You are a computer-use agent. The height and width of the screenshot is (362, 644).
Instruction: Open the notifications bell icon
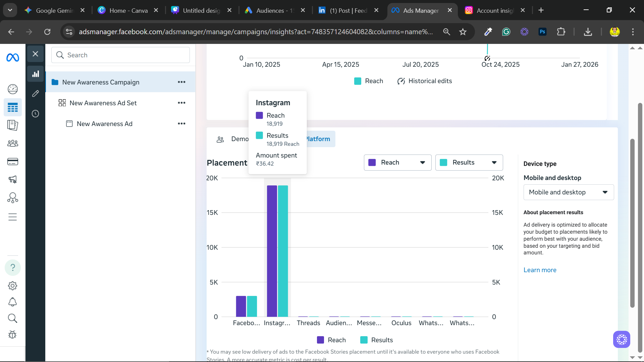point(13,302)
